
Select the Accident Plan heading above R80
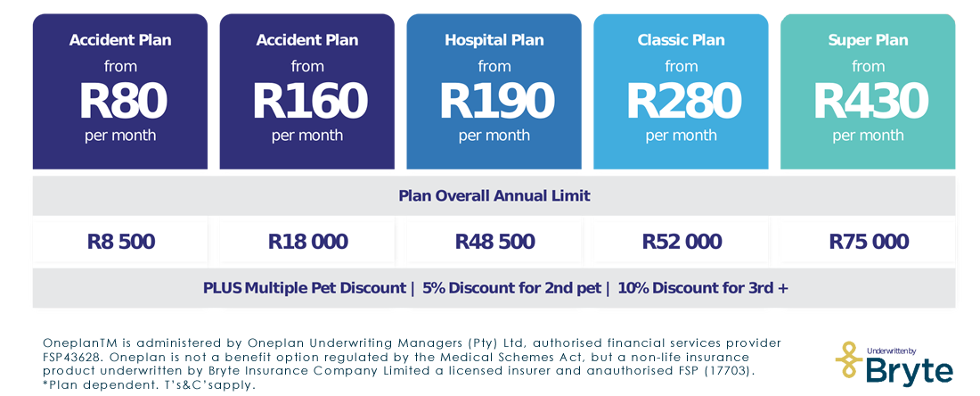click(x=120, y=40)
